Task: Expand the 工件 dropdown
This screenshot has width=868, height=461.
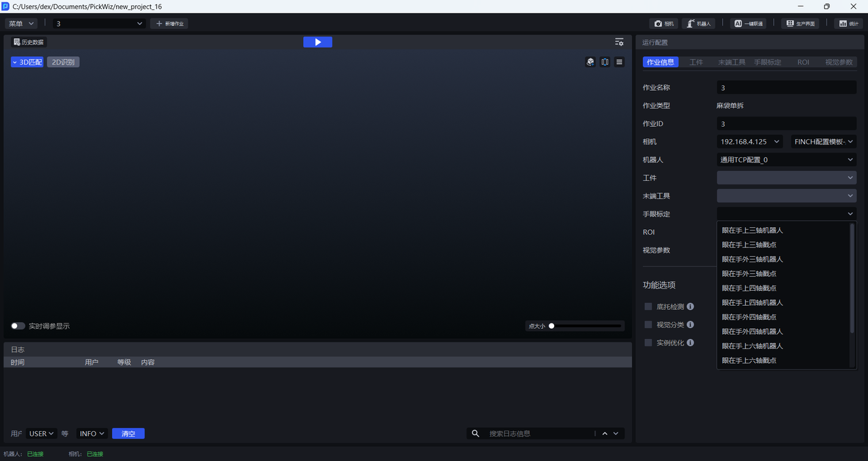Action: 786,178
